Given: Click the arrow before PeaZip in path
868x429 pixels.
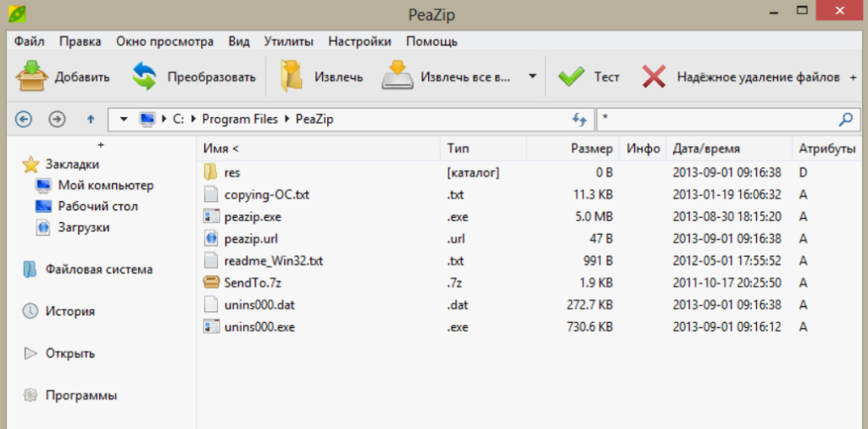Looking at the screenshot, I should click(288, 119).
